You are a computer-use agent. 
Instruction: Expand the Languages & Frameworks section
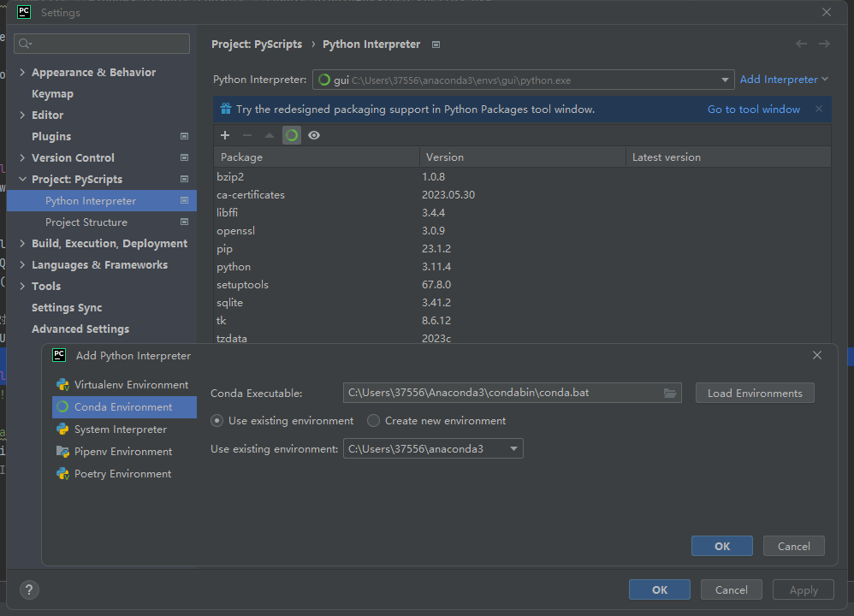click(22, 264)
